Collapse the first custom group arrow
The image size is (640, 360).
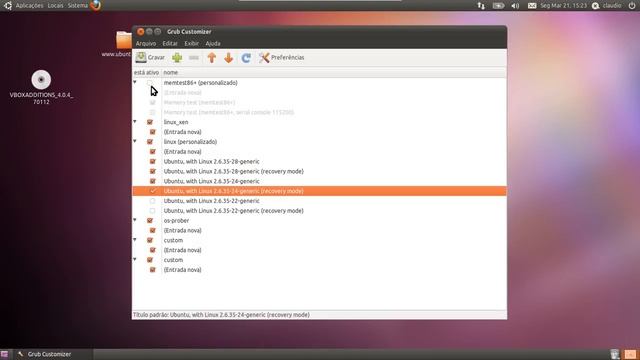click(x=135, y=240)
